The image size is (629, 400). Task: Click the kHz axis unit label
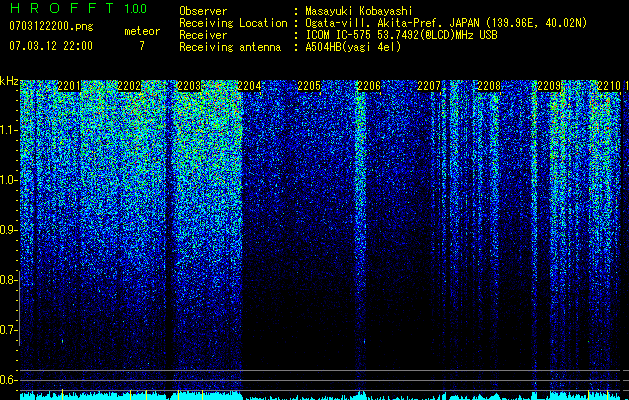point(9,81)
